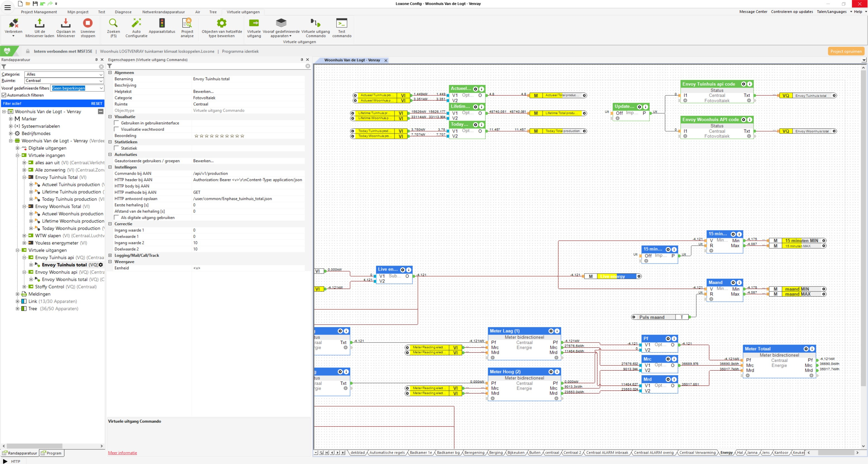Click the green heart status icon
Image resolution: width=868 pixels, height=464 pixels.
tap(7, 51)
